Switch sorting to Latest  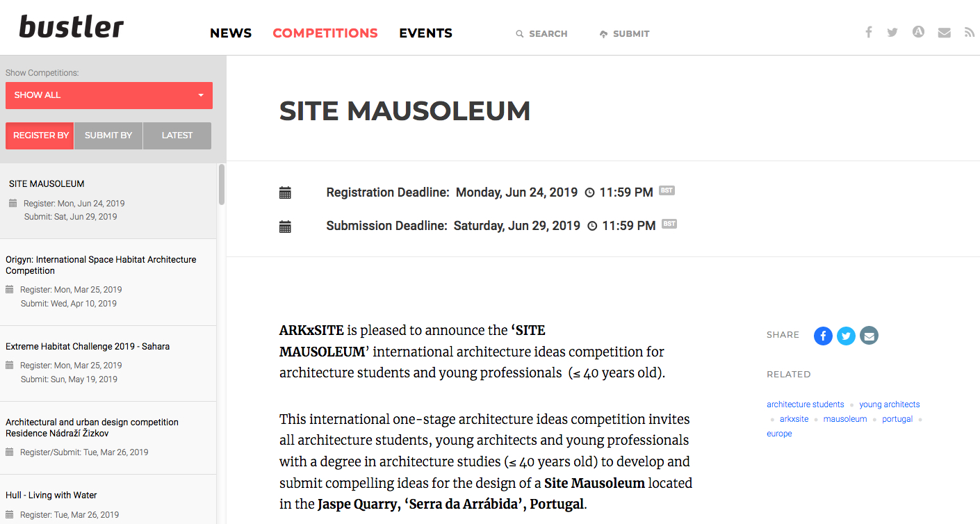point(177,136)
